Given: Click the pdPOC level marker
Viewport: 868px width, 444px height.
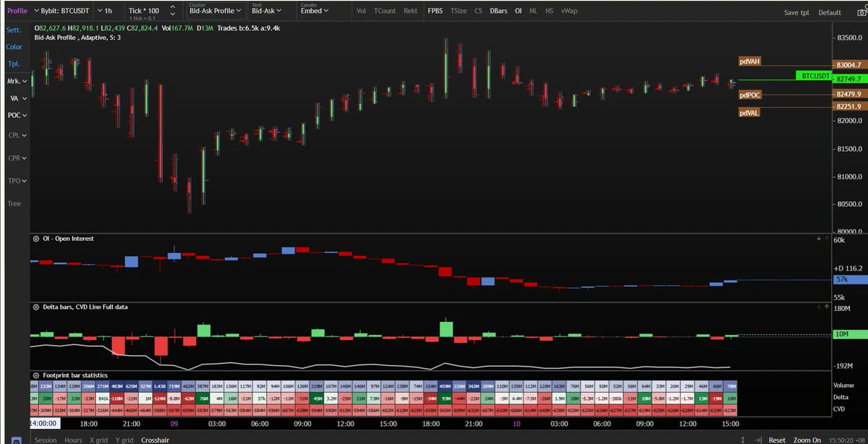Looking at the screenshot, I should (750, 95).
